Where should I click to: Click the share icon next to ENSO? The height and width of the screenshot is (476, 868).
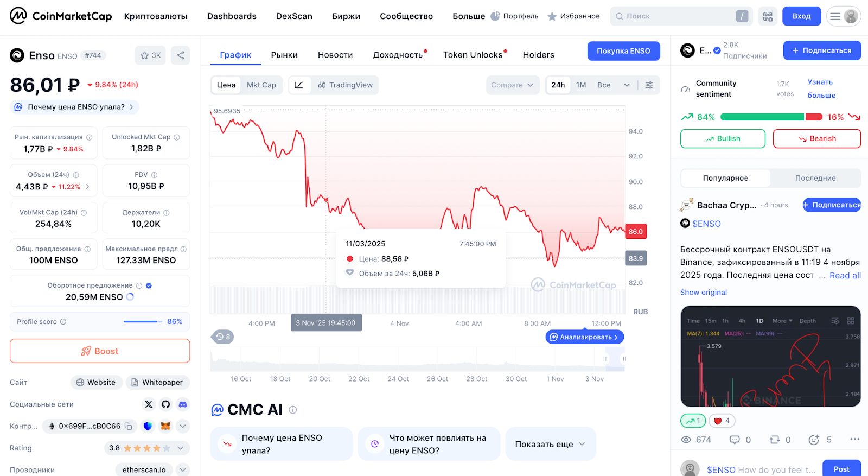click(180, 55)
